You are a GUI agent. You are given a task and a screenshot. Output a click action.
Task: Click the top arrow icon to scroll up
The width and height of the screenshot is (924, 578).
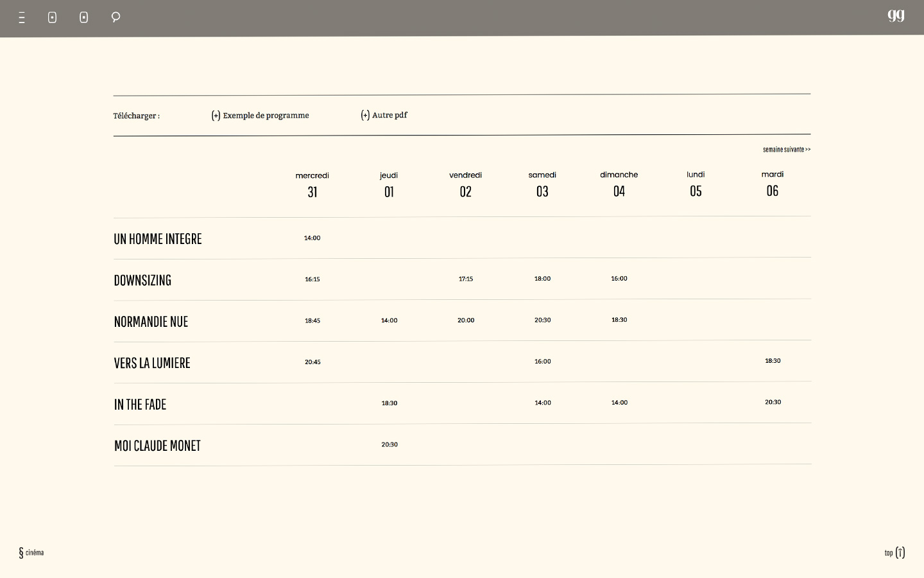(900, 552)
